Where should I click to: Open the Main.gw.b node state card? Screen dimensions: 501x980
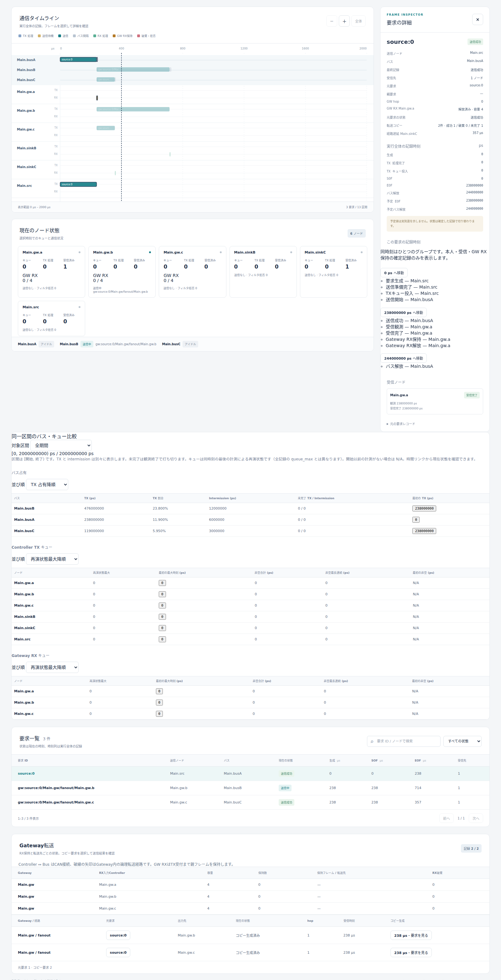[122, 272]
